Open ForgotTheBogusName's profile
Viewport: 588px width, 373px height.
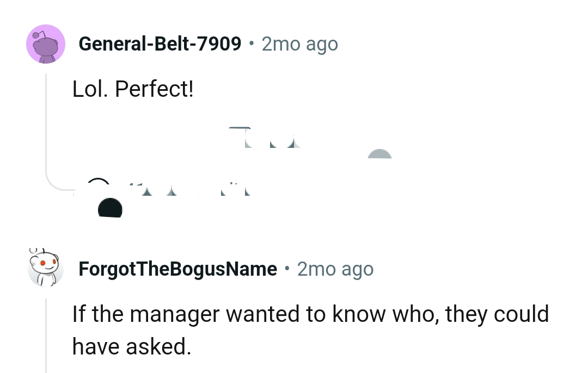(x=179, y=269)
